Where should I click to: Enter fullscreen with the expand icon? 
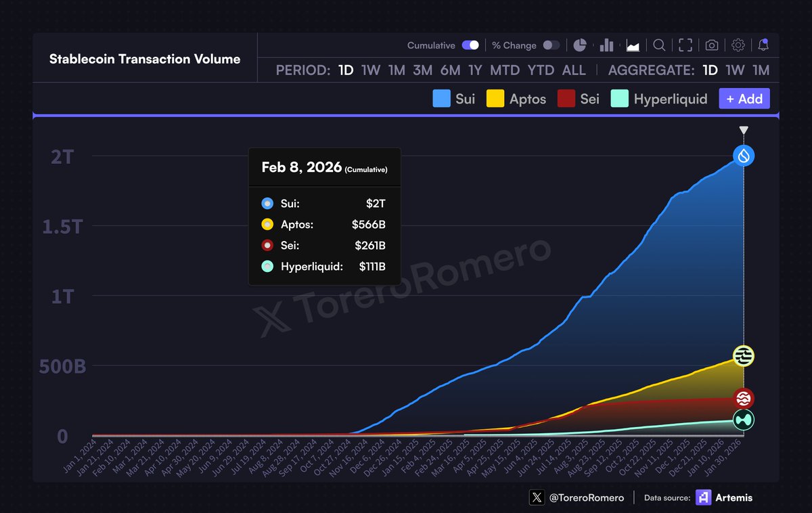coord(685,45)
